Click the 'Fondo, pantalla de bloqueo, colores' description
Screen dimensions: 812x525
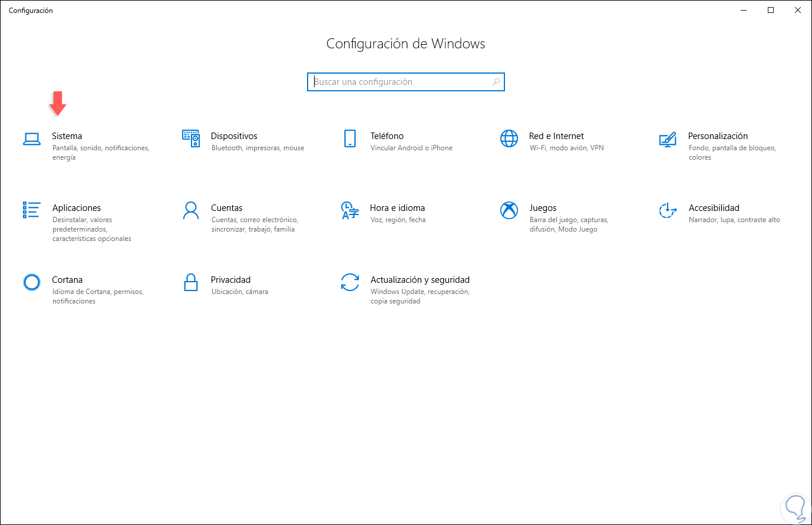(x=732, y=153)
